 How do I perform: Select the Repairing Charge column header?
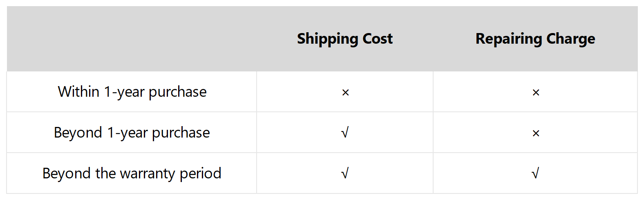click(x=535, y=39)
